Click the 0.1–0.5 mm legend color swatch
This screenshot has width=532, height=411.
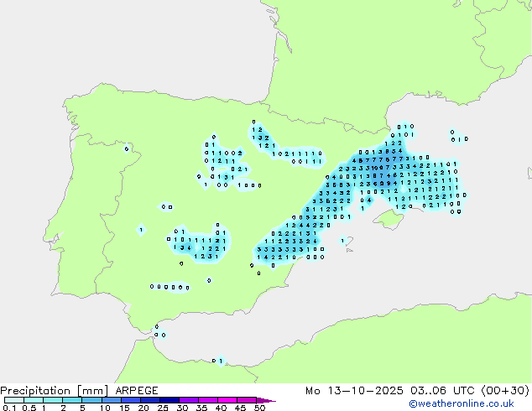pyautogui.click(x=14, y=400)
